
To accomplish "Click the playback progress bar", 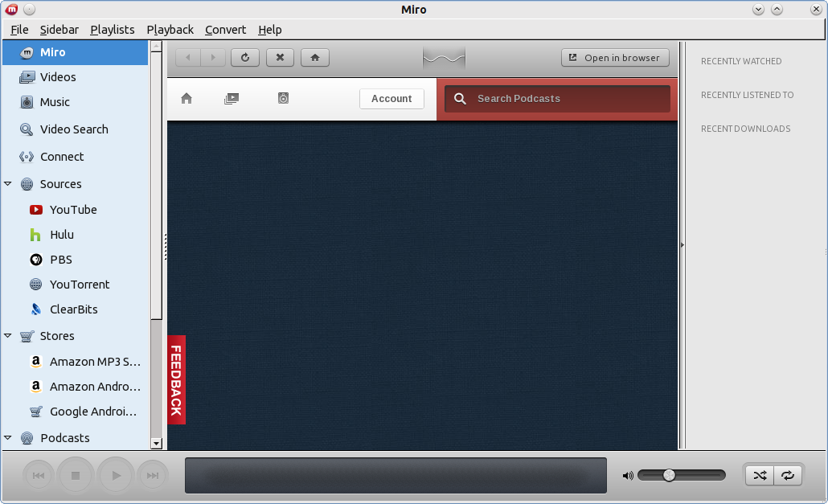I will (396, 476).
